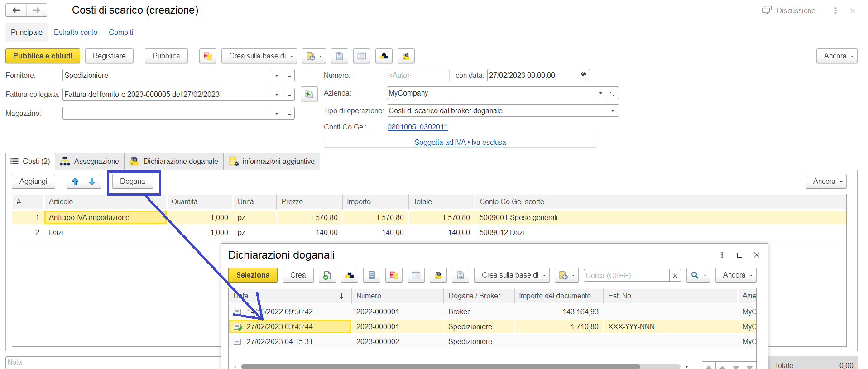Click the Pubblica button
This screenshot has width=868, height=369.
point(166,56)
